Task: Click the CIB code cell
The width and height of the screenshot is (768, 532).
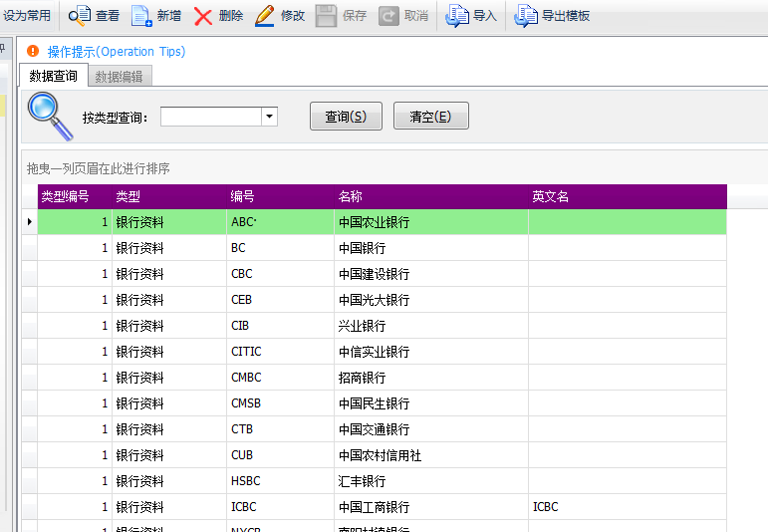Action: click(281, 326)
